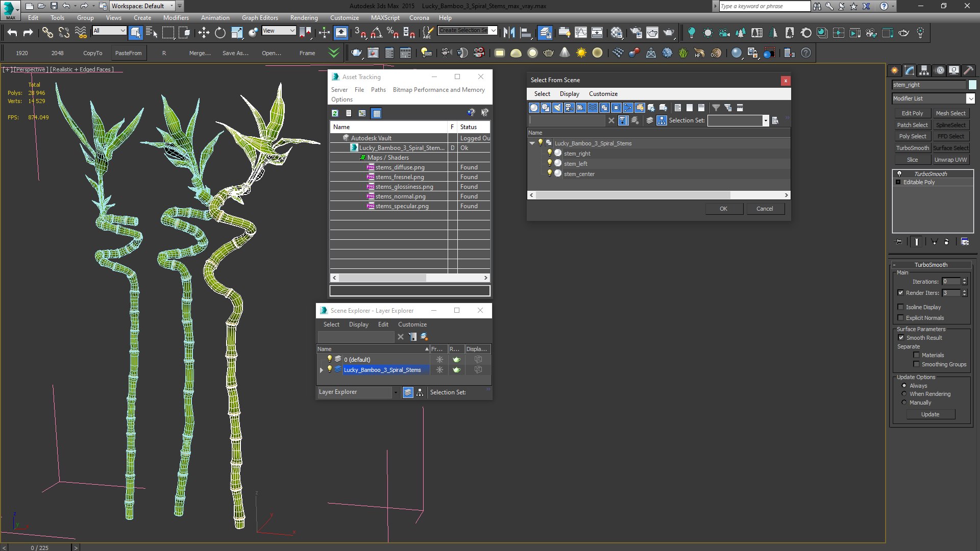The height and width of the screenshot is (551, 980).
Task: Click the Pin Stack icon below modifier stack
Action: (x=899, y=242)
